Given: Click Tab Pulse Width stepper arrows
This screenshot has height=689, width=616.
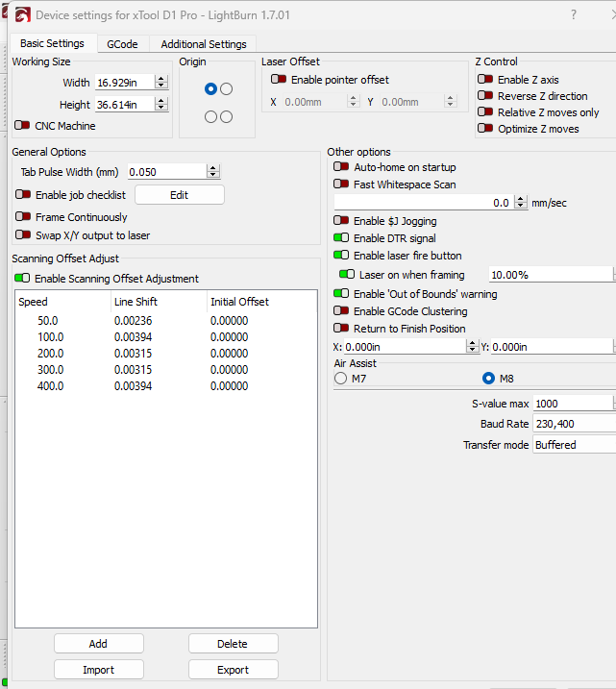Looking at the screenshot, I should coord(213,171).
